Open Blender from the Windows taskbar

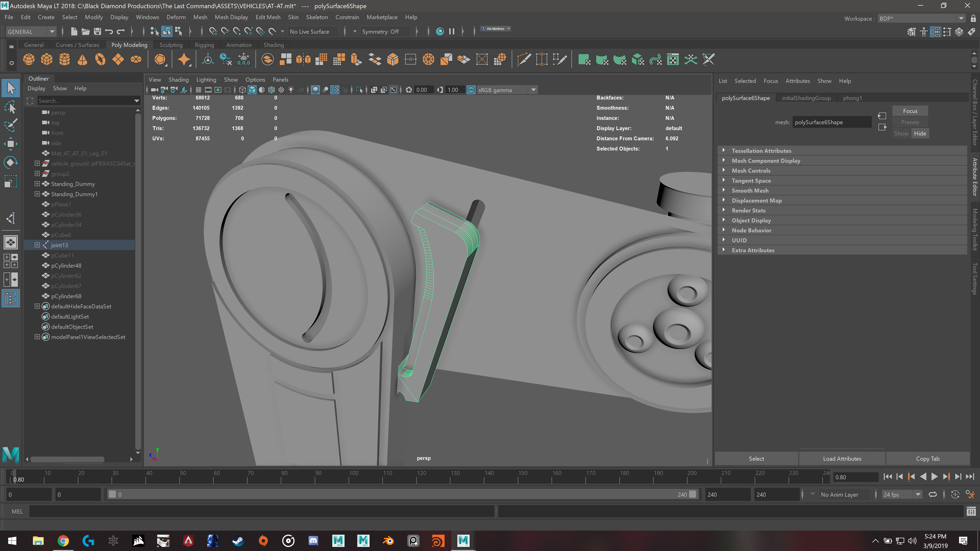coord(388,540)
